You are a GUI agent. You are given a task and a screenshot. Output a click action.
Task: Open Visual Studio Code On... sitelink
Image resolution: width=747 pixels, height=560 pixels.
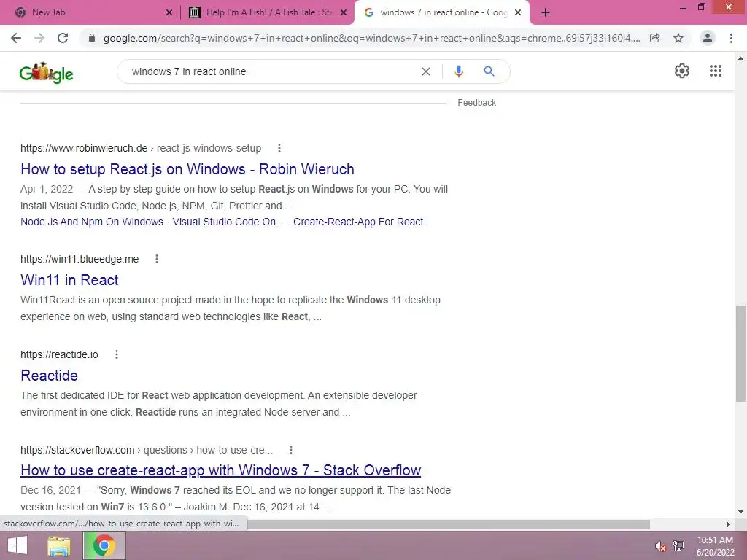click(228, 222)
